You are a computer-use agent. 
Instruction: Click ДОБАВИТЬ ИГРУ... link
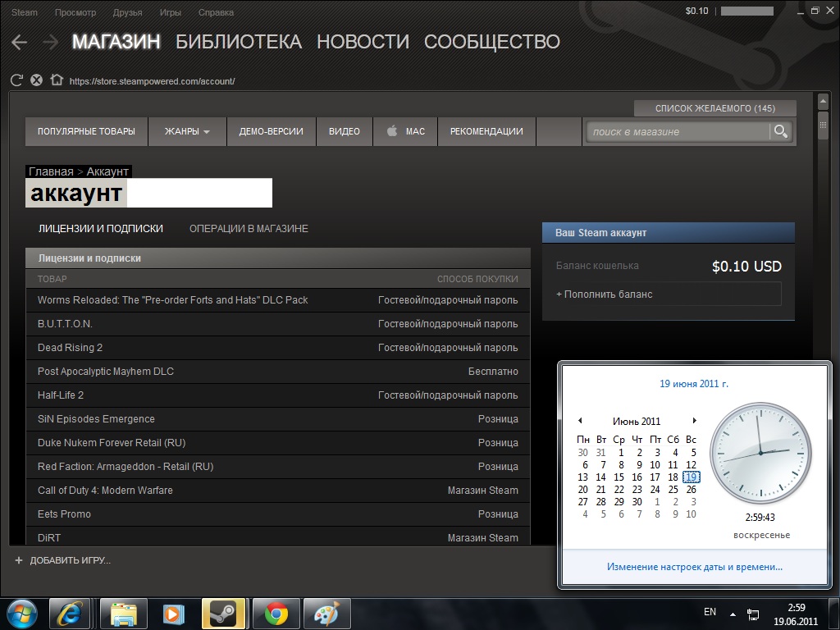tap(71, 560)
